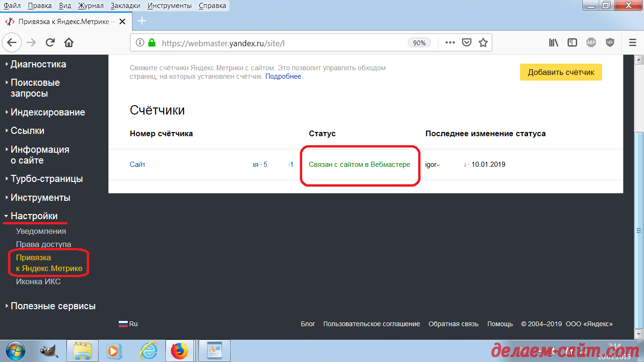Open the Вид menu
Viewport: 644px width, 362px height.
point(66,6)
